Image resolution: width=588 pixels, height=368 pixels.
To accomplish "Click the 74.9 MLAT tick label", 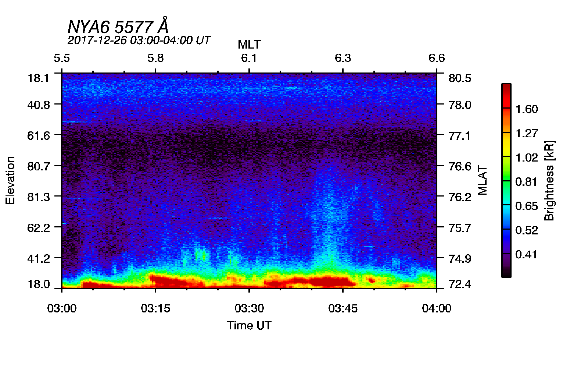I will pos(460,259).
